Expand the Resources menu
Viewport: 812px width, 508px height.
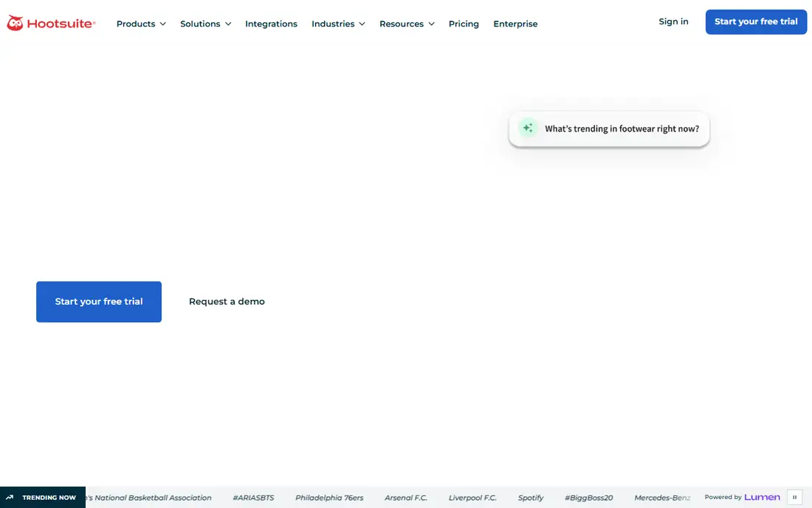(x=407, y=24)
